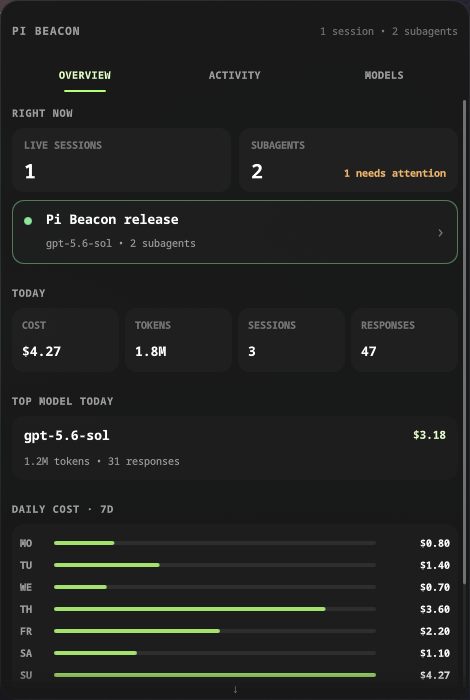The width and height of the screenshot is (470, 700).
Task: Click the green live status dot
Action: click(28, 221)
